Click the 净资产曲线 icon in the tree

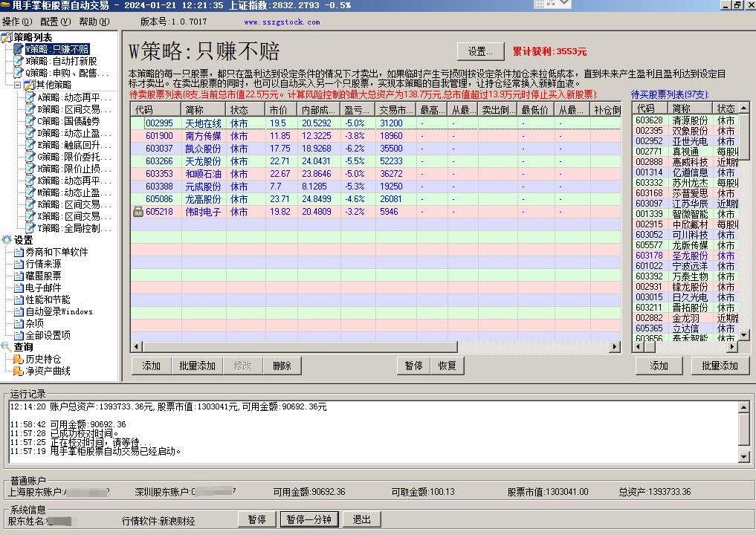19,371
